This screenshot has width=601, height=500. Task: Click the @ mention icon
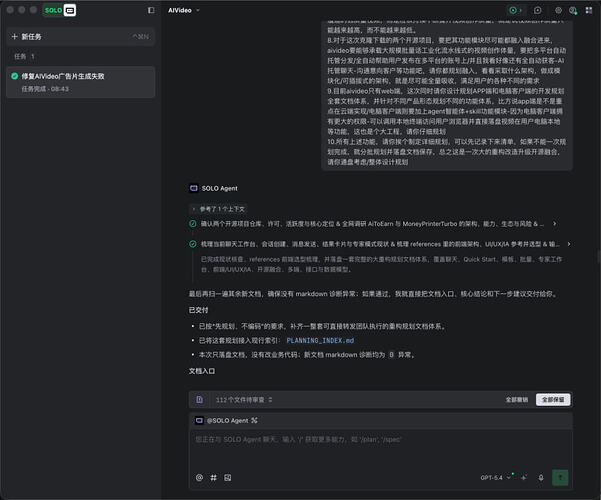(199, 477)
